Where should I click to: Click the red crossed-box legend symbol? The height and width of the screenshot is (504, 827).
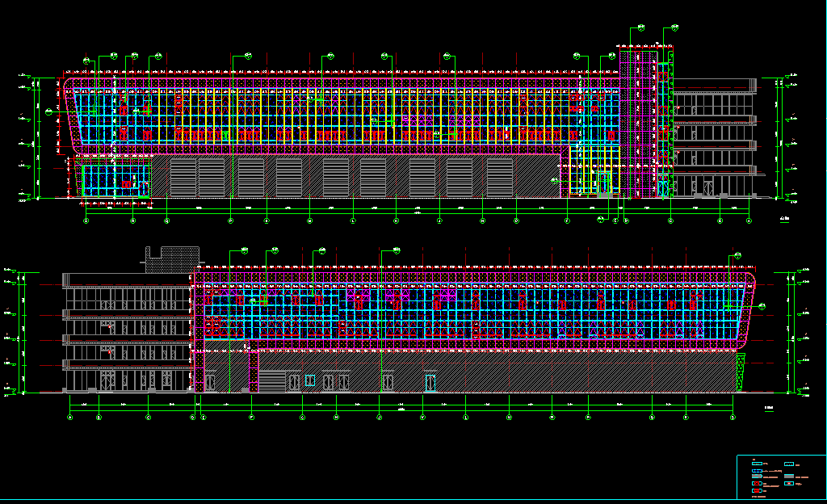click(757, 483)
